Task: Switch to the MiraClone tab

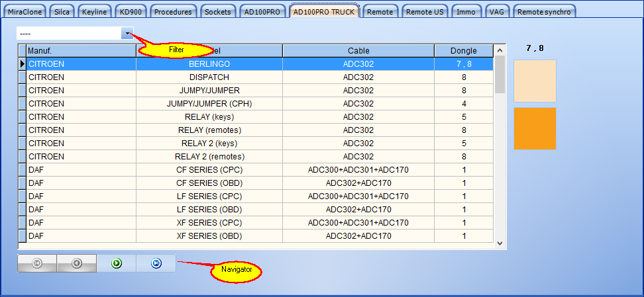Action: 25,12
